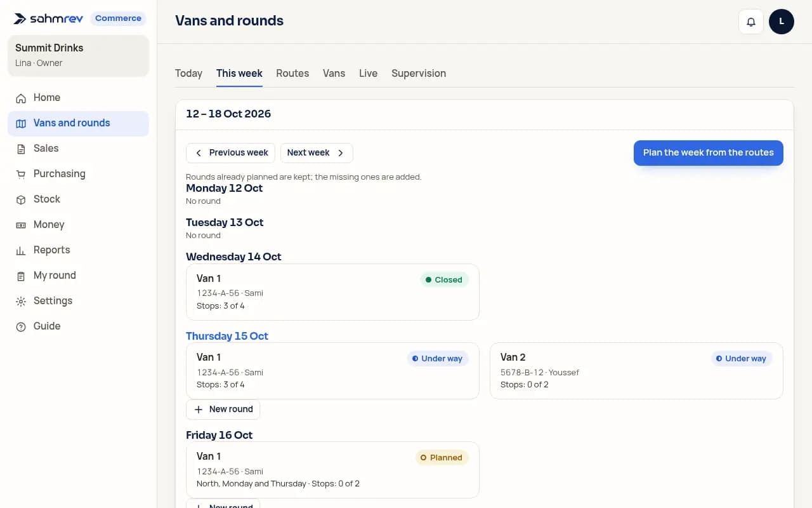The width and height of the screenshot is (812, 508).
Task: Click the Home house icon in sidebar
Action: pyautogui.click(x=21, y=98)
